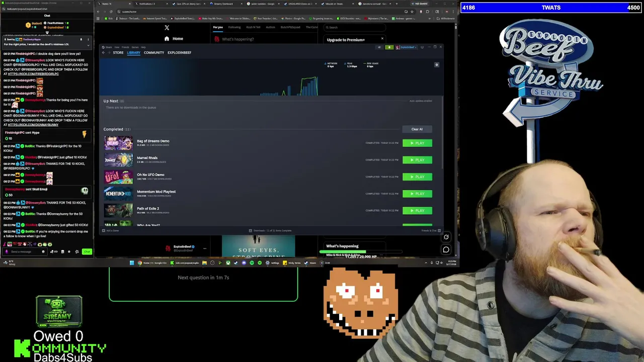The height and width of the screenshot is (362, 644).
Task: Click the What's happening compose field
Action: pos(238,39)
